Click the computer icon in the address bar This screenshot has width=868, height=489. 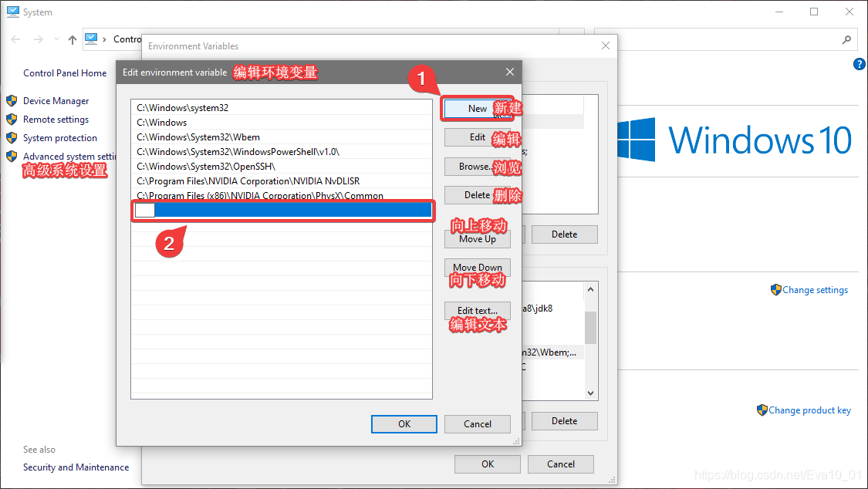91,39
